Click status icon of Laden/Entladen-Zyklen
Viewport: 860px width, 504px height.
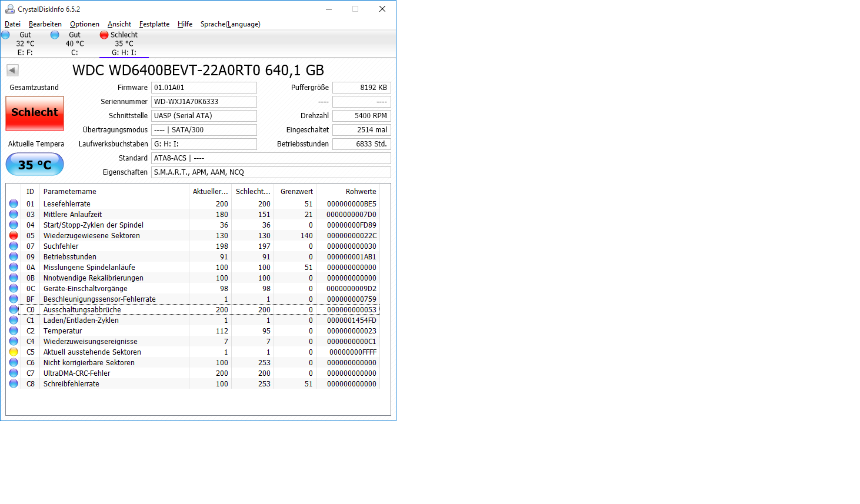click(x=14, y=320)
